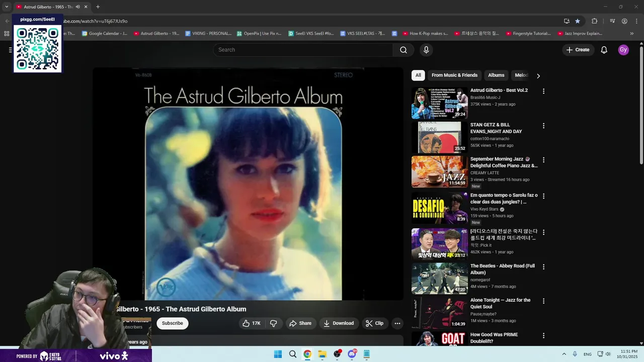Show more filter chips with arrow

pos(538,76)
